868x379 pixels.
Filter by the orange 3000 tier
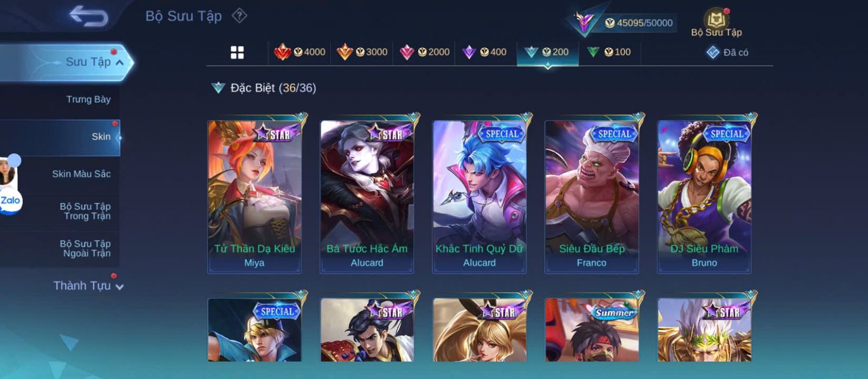tap(362, 52)
